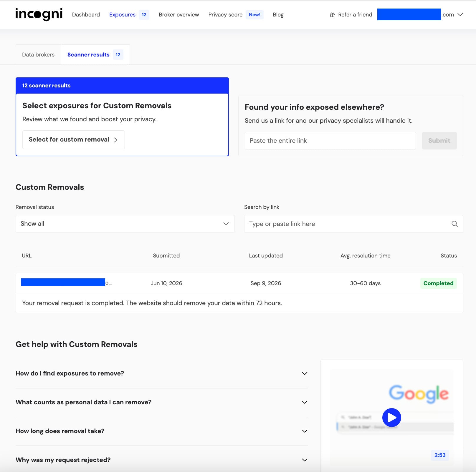Open the account menu chevron
Viewport: 476px width, 472px height.
pyautogui.click(x=460, y=15)
